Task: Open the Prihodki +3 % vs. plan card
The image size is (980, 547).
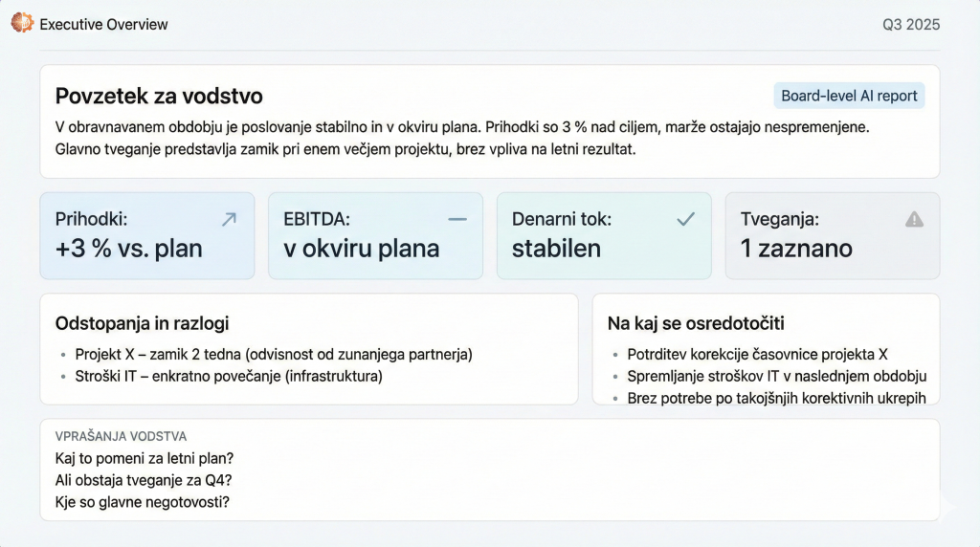Action: [147, 236]
